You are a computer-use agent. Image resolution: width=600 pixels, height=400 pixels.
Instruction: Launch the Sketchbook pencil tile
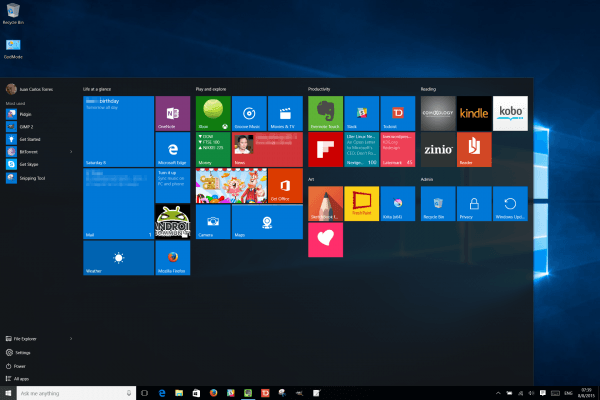click(x=325, y=204)
